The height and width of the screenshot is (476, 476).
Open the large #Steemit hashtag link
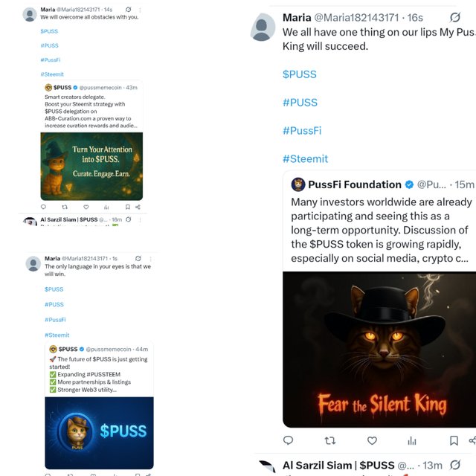click(306, 158)
